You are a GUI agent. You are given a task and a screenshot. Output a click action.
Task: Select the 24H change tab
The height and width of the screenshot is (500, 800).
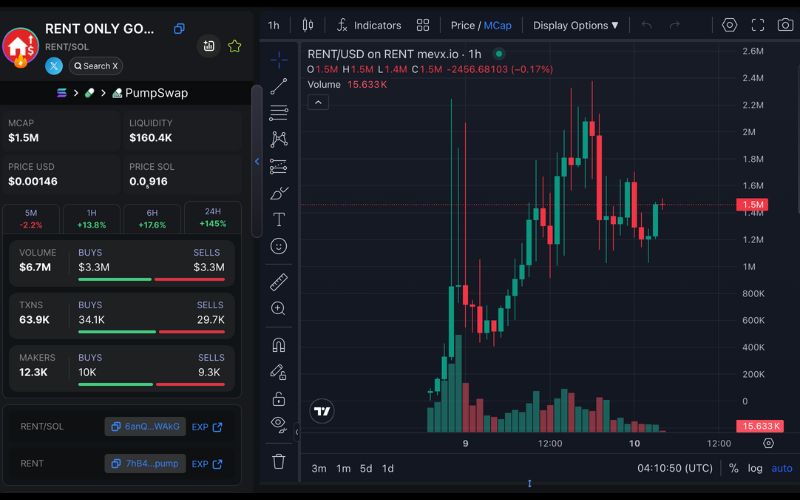(x=213, y=217)
